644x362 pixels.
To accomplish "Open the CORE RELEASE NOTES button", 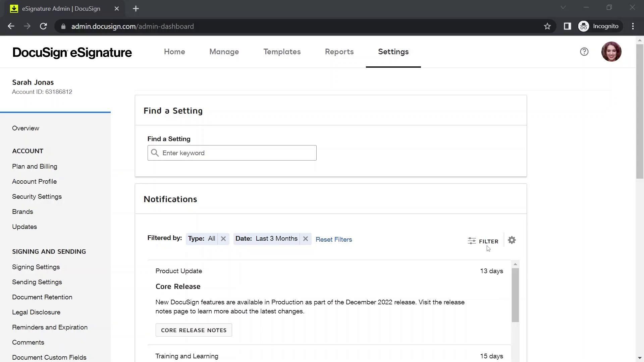I will [194, 330].
